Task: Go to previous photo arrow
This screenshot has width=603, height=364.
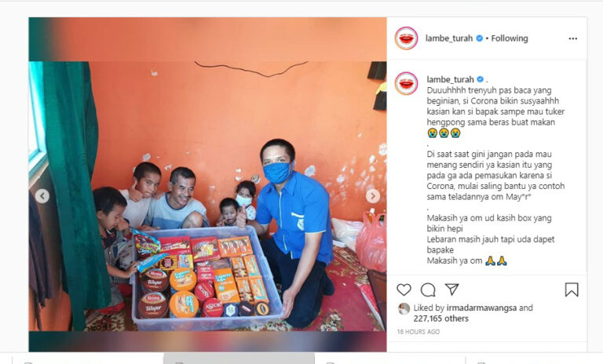Action: pos(42,196)
